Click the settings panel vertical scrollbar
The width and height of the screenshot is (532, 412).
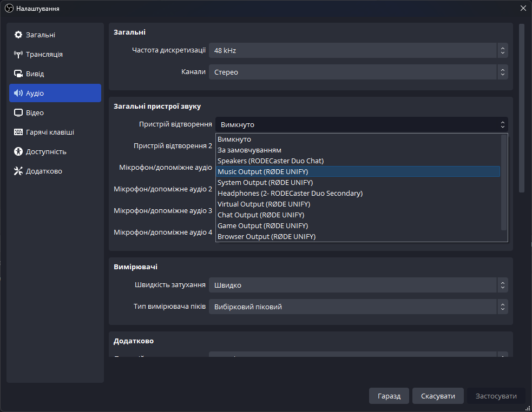click(x=522, y=108)
